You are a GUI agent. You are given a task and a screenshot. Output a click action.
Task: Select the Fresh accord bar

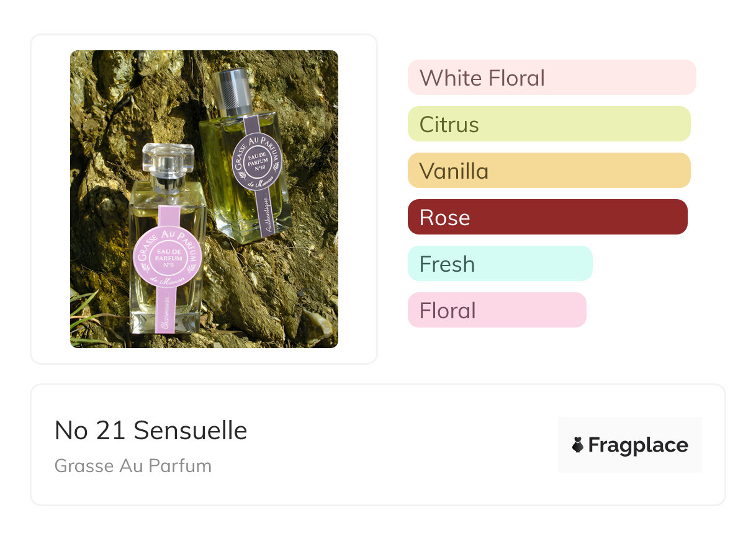click(500, 264)
